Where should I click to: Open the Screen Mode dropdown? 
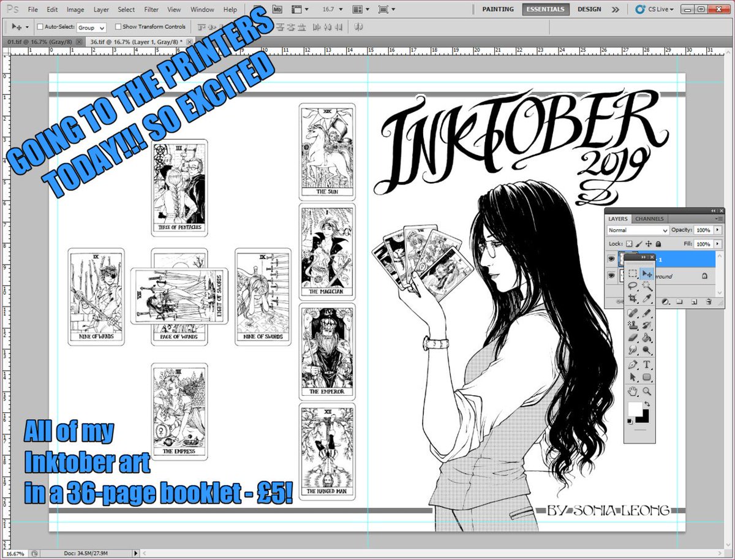tap(386, 9)
